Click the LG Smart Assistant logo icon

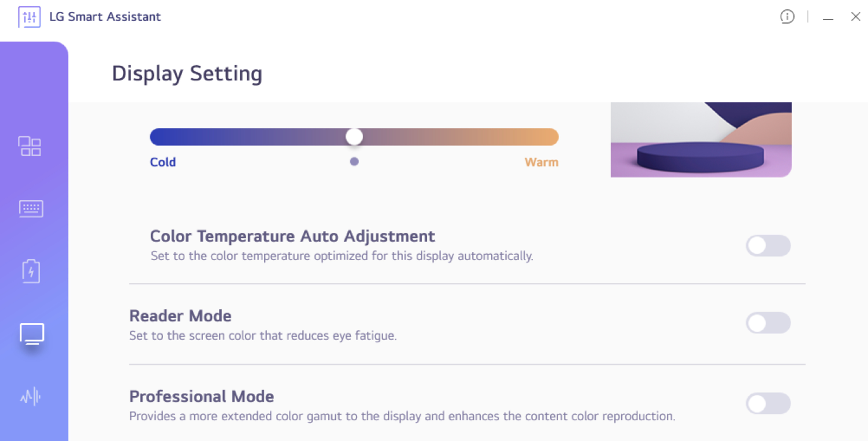click(x=29, y=17)
